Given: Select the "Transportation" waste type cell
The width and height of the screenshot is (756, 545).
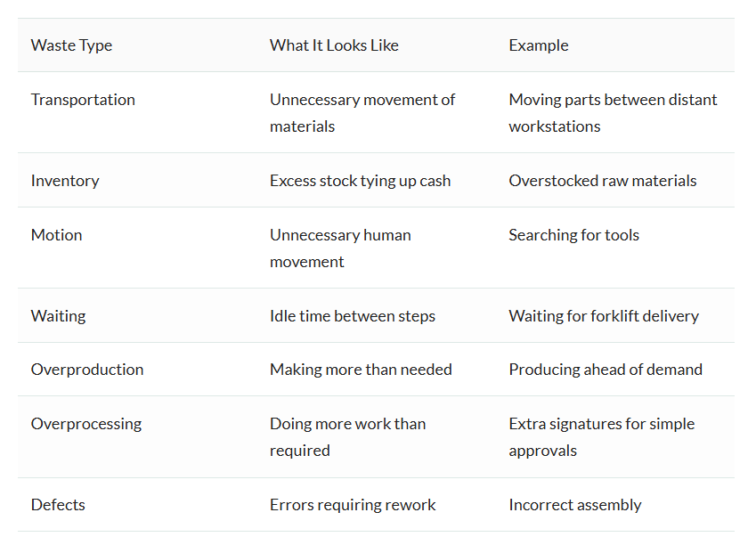Looking at the screenshot, I should [83, 100].
